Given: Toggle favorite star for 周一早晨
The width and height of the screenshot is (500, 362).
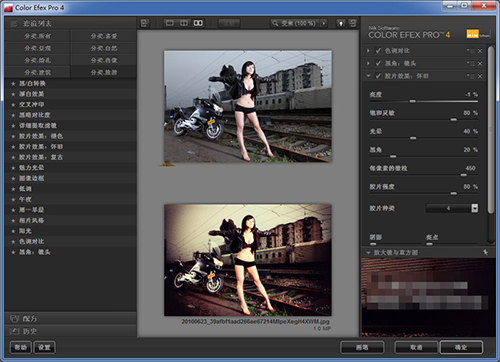Looking at the screenshot, I should (13, 210).
